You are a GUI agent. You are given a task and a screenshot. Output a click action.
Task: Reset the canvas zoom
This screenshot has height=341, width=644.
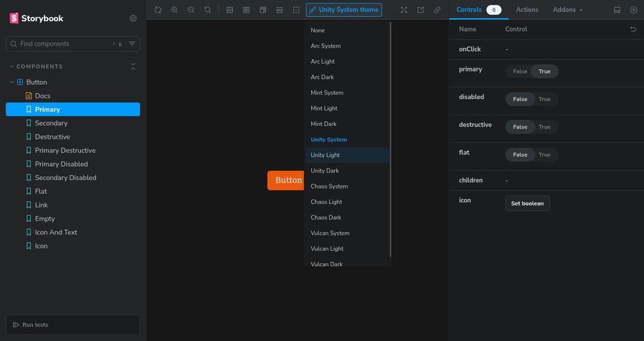coord(207,10)
